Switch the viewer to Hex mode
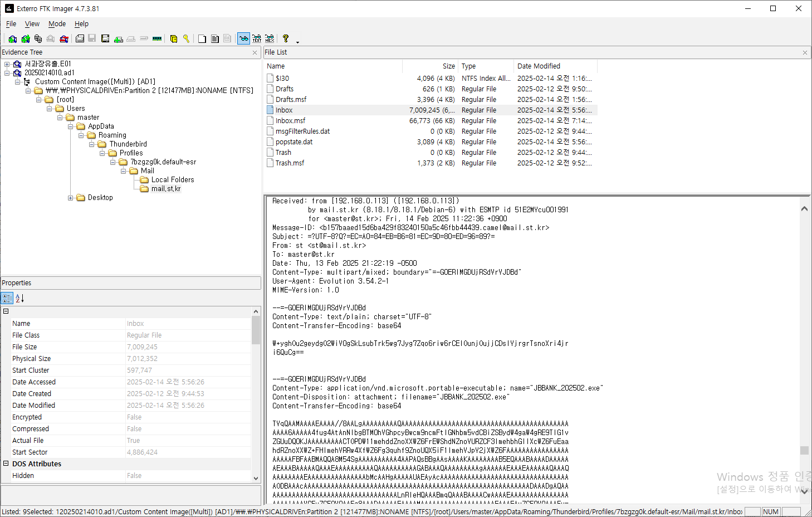Viewport: 812px width, 517px height. click(x=270, y=38)
